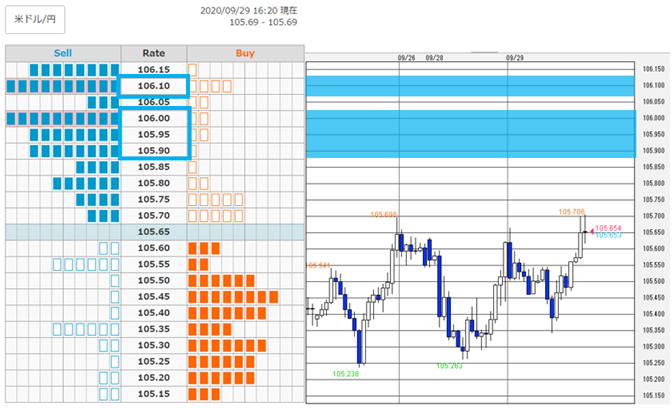
Task: Click the 106.10 rate cell
Action: [x=154, y=86]
